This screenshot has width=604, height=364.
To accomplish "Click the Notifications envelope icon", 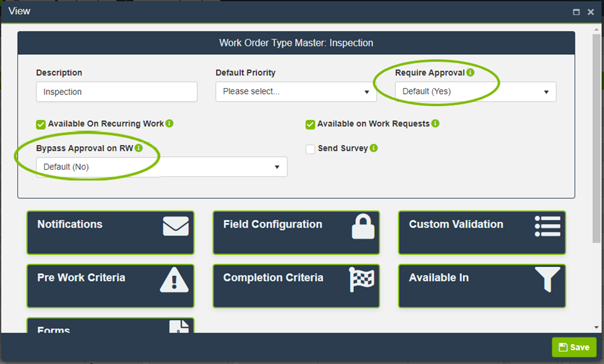I will click(175, 226).
